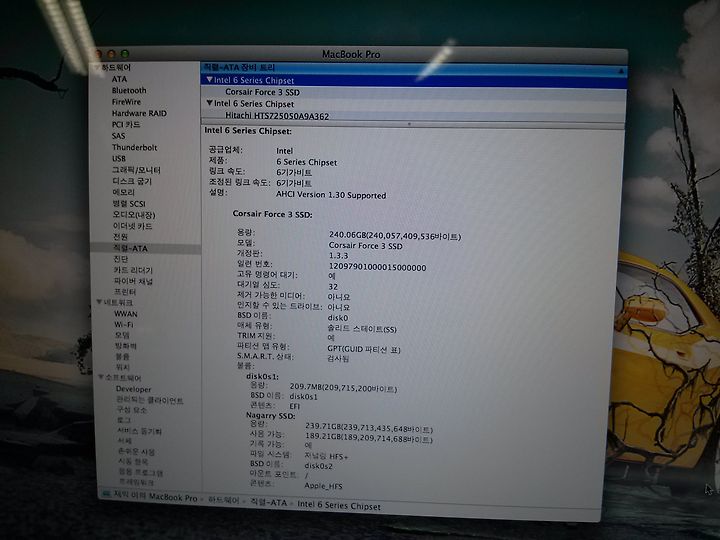The height and width of the screenshot is (540, 720).
Task: Click the disk0s1 volume heading
Action: coord(262,376)
